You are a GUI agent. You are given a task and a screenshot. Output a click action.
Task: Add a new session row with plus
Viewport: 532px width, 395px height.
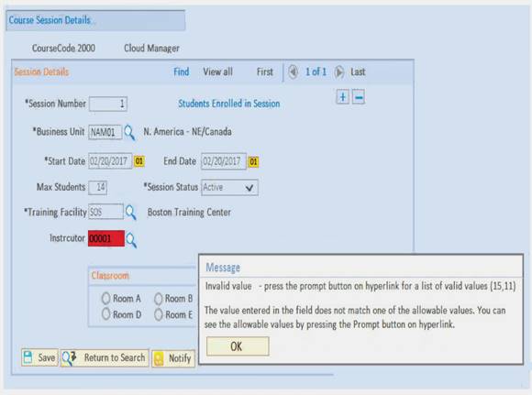[x=343, y=97]
